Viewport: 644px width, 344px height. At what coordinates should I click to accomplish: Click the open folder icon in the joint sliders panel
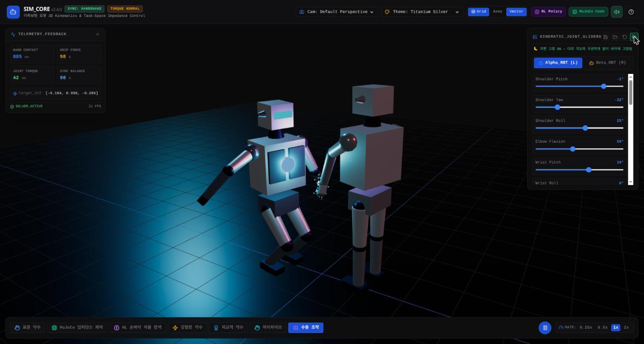tap(615, 37)
